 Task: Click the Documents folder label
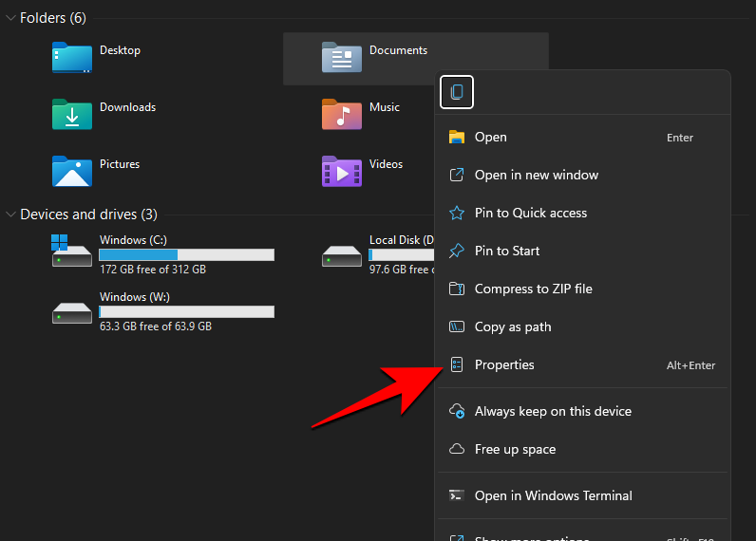398,50
